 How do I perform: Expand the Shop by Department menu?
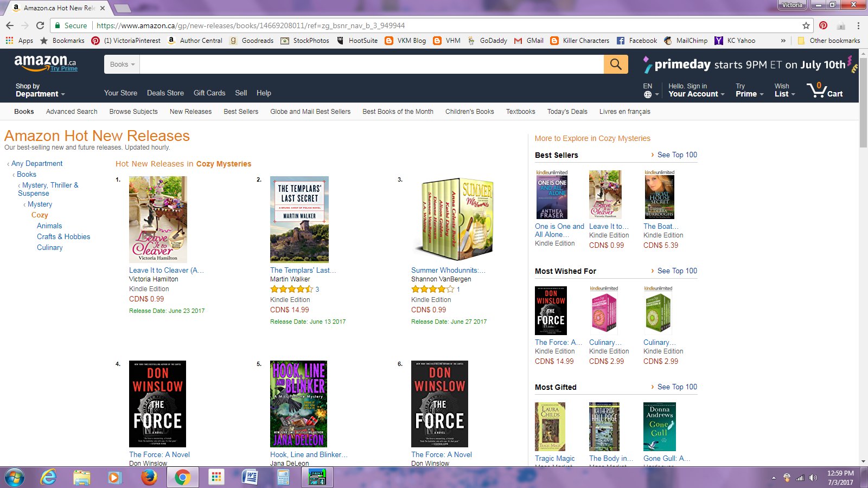point(40,90)
